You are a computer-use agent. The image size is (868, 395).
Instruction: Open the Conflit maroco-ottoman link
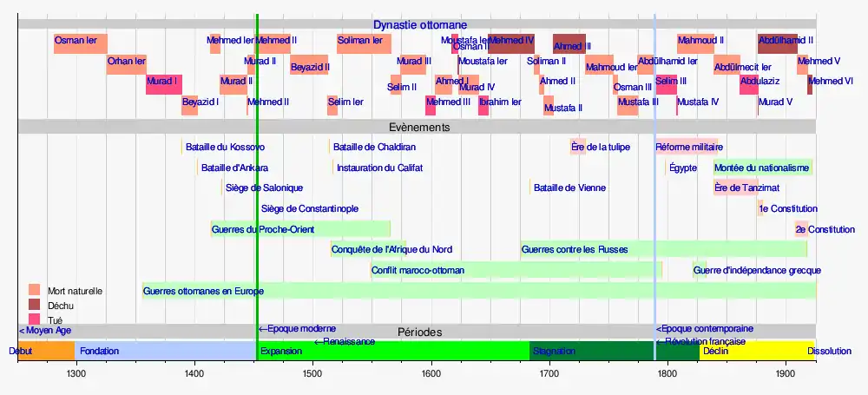(418, 271)
